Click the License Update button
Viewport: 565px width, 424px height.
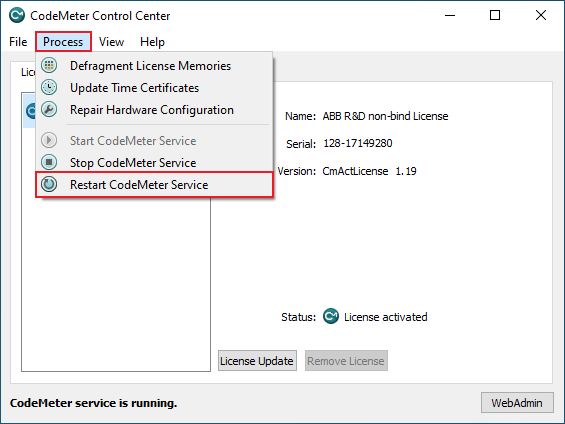click(257, 361)
